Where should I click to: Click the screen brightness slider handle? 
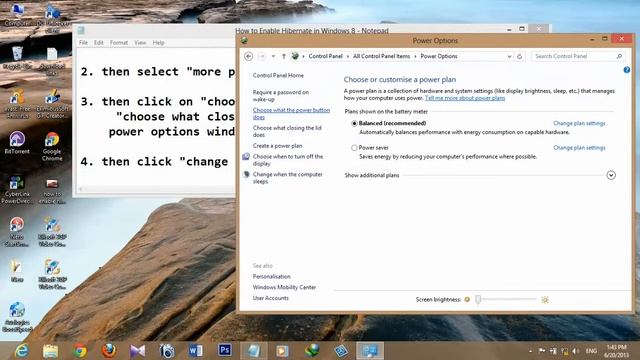[x=478, y=300]
